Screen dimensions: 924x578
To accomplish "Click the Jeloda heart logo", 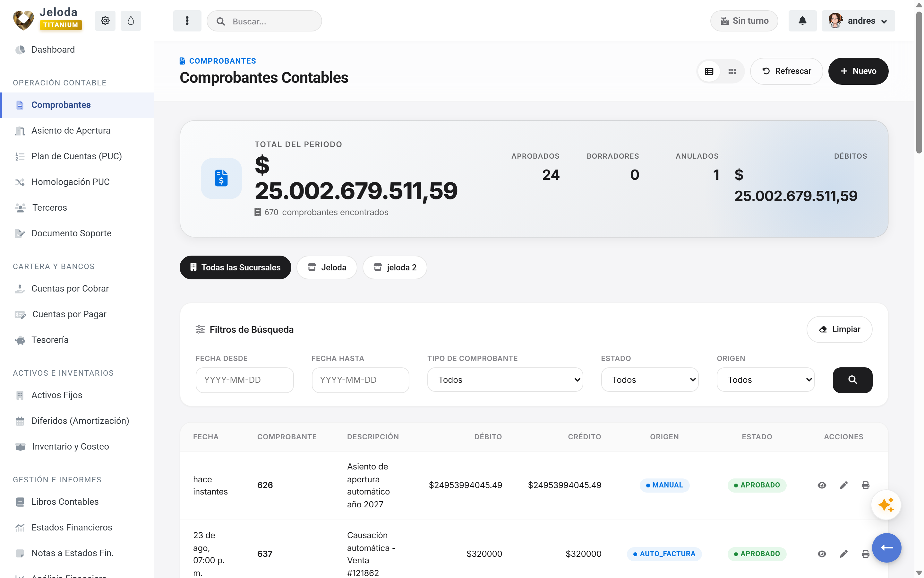I will point(23,20).
